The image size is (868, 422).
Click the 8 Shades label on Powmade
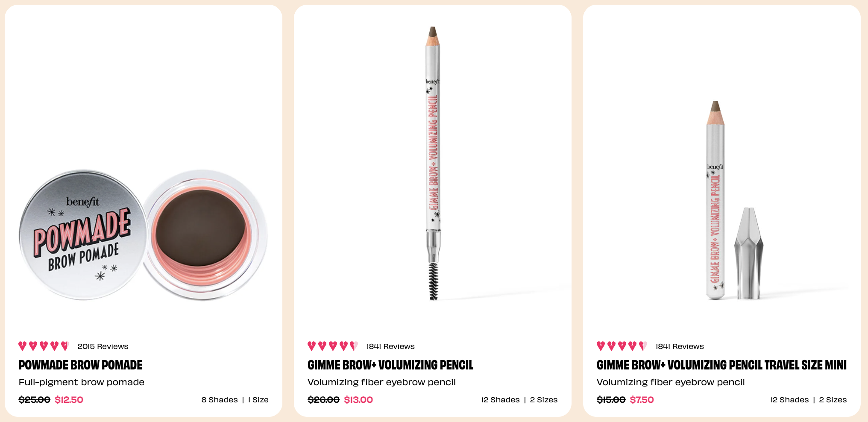pos(220,400)
